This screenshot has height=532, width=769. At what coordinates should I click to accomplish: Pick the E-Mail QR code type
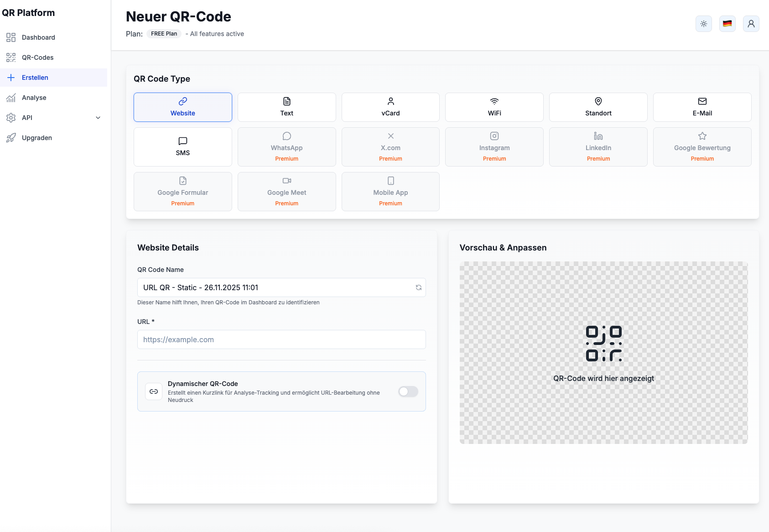pos(702,107)
